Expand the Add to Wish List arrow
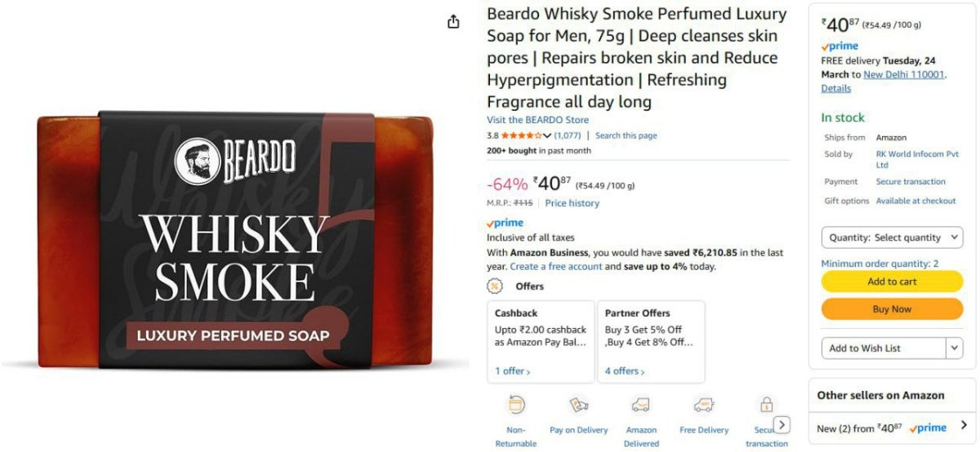Viewport: 980px width, 452px height. (955, 348)
